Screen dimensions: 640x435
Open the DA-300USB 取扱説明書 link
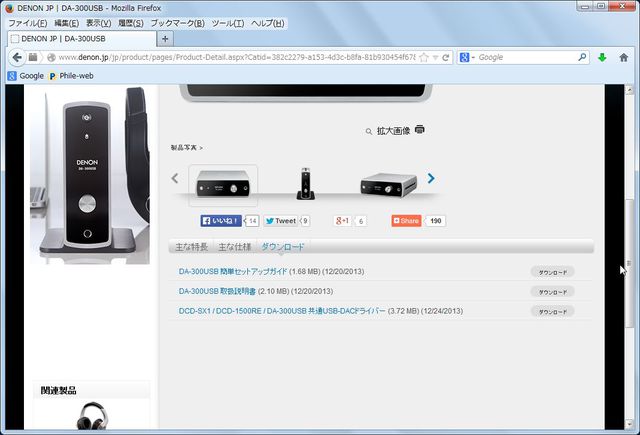click(x=217, y=291)
